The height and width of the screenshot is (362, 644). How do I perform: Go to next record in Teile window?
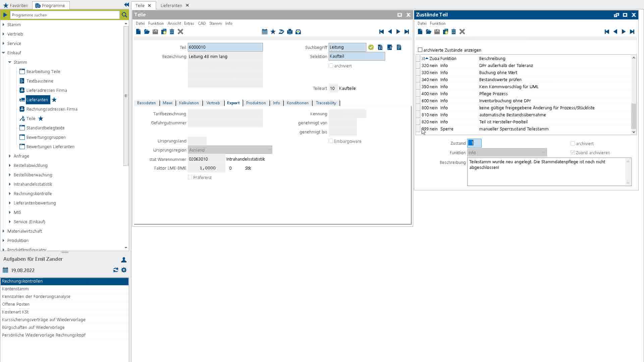398,32
